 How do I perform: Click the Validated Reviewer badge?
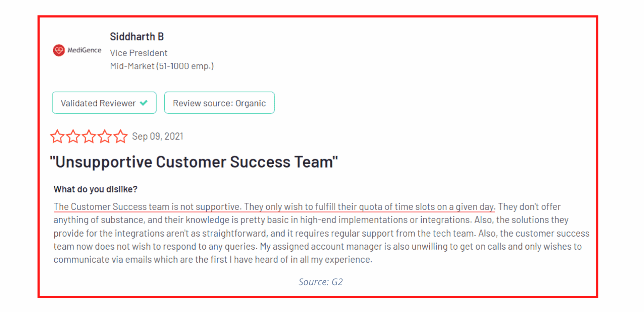[x=104, y=103]
